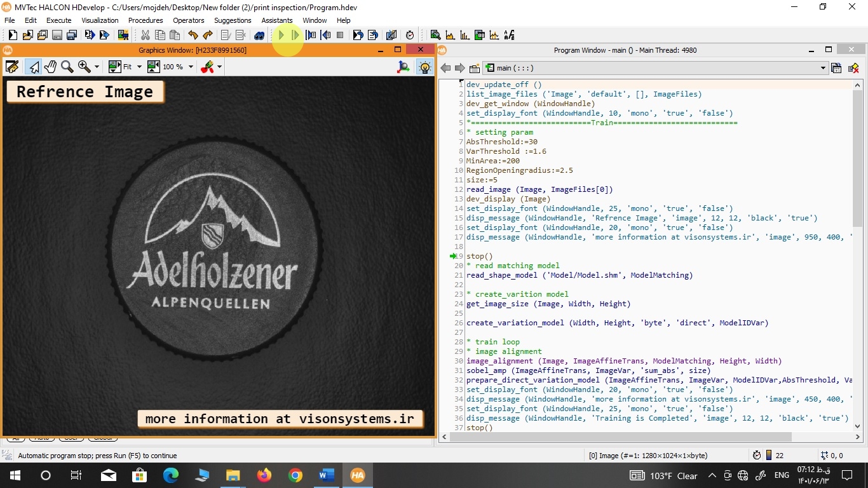
Task: Click code line read_shape_model
Action: 580,275
